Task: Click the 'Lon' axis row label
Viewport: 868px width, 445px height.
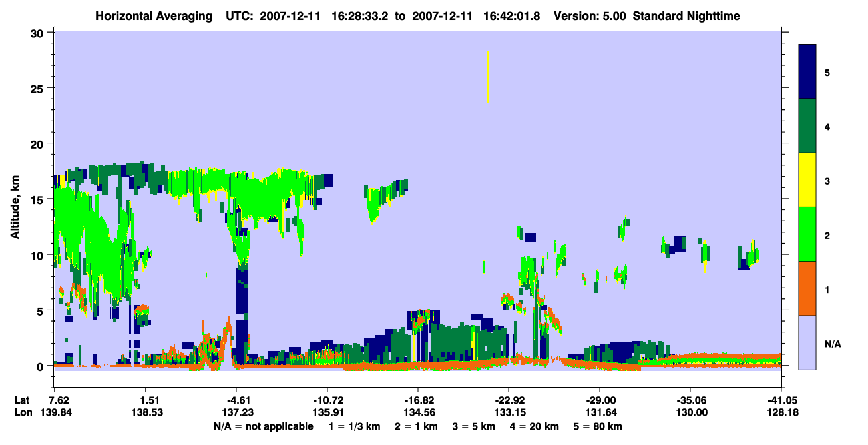Action: [22, 412]
